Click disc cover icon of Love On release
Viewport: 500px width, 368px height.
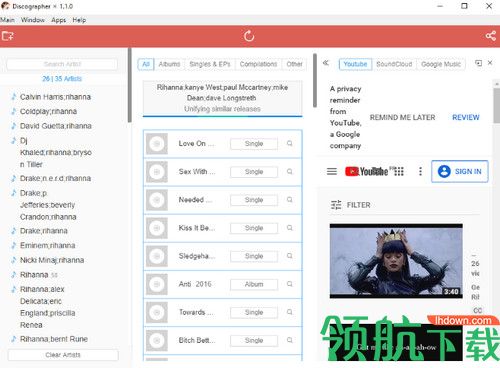[x=157, y=144]
